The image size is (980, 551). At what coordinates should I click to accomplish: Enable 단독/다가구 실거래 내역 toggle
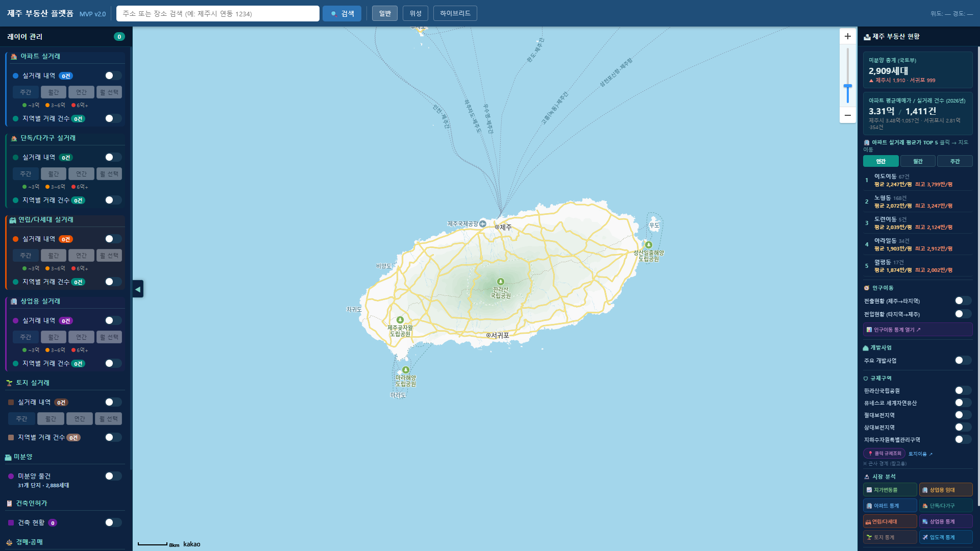tap(113, 157)
